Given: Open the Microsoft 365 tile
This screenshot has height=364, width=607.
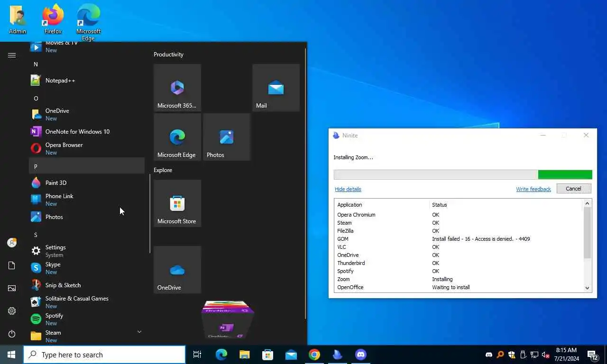Looking at the screenshot, I should 177,88.
